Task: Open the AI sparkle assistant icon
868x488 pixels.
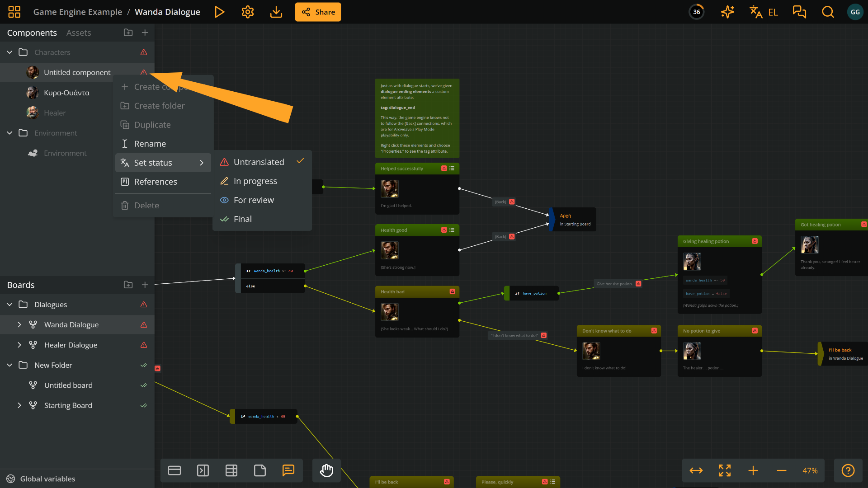Action: click(x=727, y=12)
